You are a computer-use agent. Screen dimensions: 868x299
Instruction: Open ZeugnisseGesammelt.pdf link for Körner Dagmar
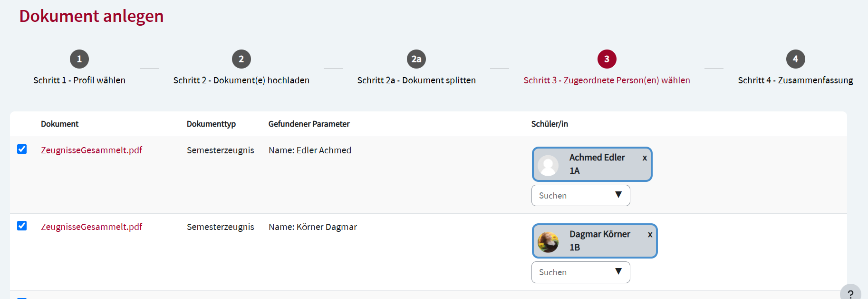point(92,227)
